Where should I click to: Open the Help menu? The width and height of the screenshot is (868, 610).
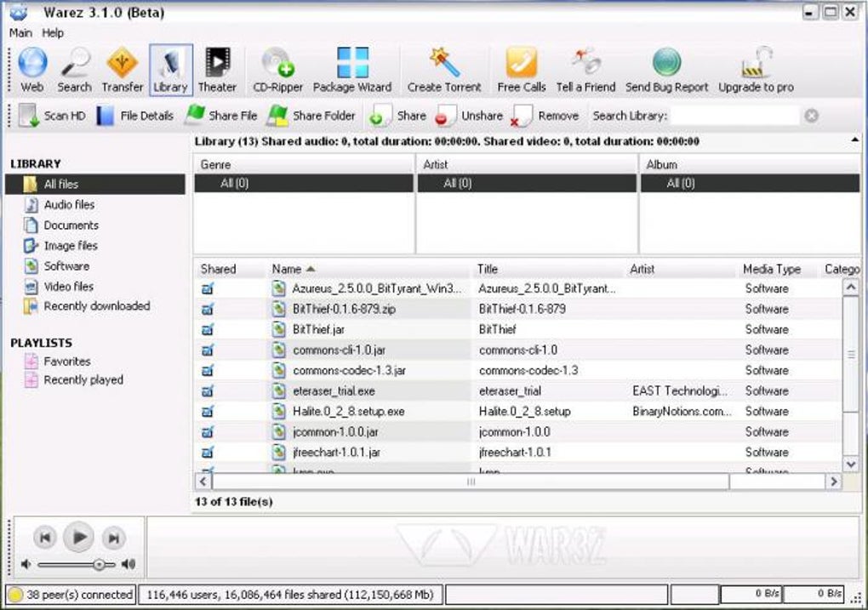53,33
